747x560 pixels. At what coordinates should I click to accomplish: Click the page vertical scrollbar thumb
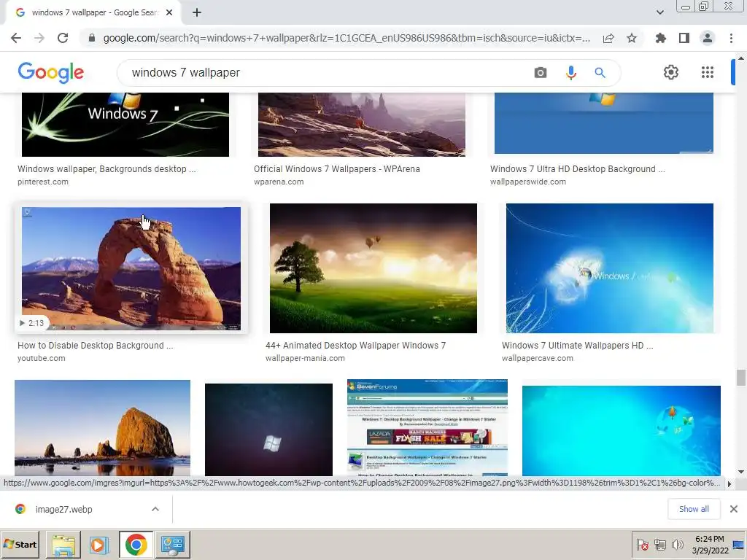tap(740, 378)
